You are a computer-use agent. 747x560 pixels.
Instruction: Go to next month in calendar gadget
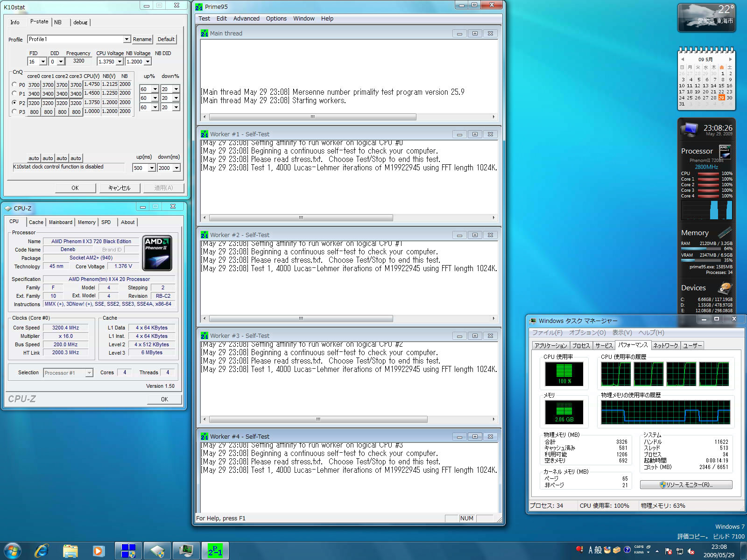[730, 59]
